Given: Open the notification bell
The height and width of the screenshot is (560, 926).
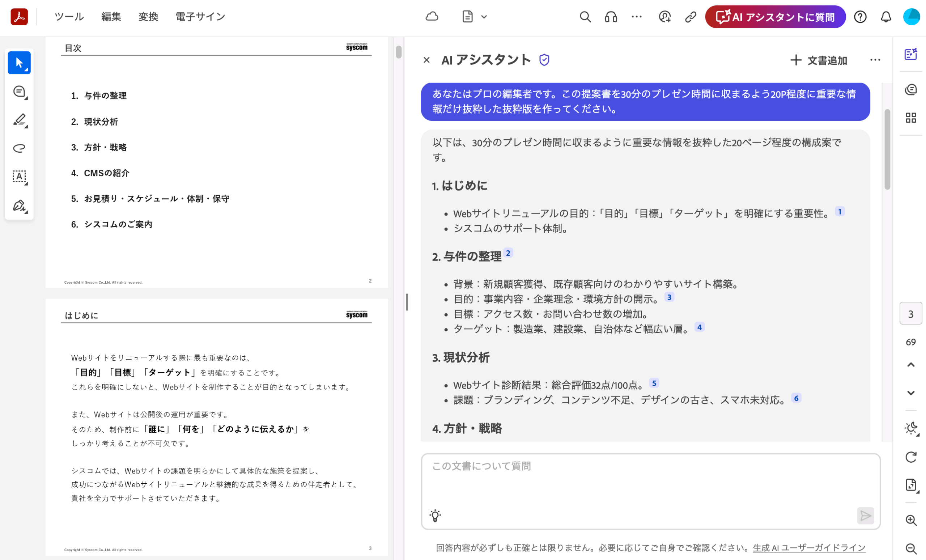Looking at the screenshot, I should pyautogui.click(x=885, y=17).
